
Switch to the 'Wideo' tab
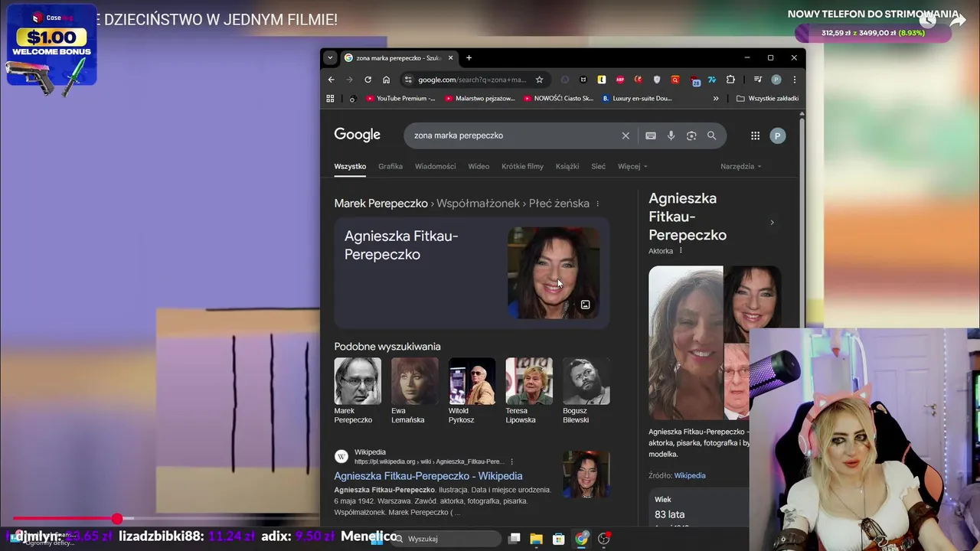(479, 166)
